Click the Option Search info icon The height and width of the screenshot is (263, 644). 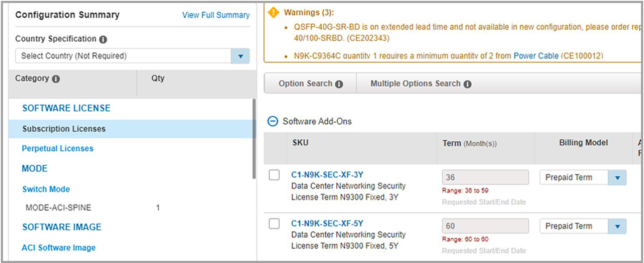339,84
